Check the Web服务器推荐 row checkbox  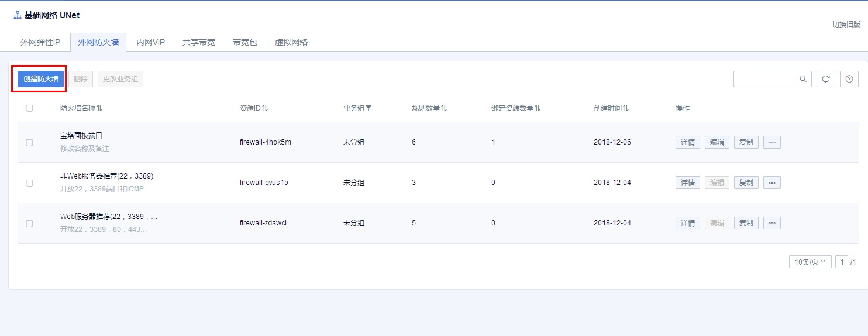coord(29,223)
